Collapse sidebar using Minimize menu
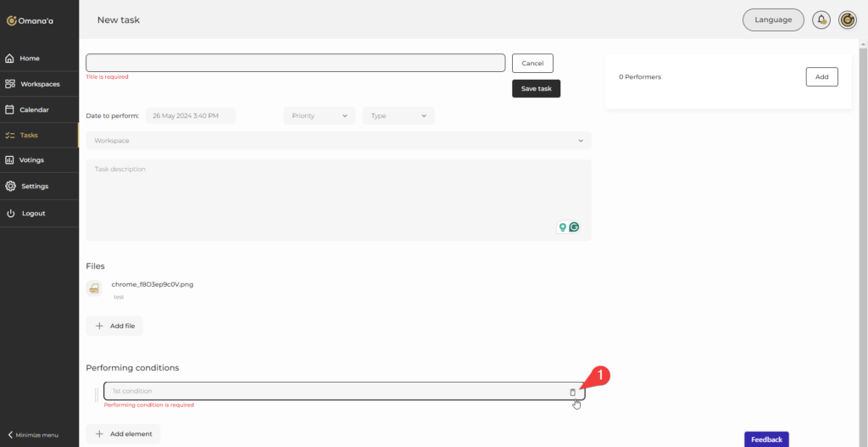The image size is (868, 447). click(34, 434)
